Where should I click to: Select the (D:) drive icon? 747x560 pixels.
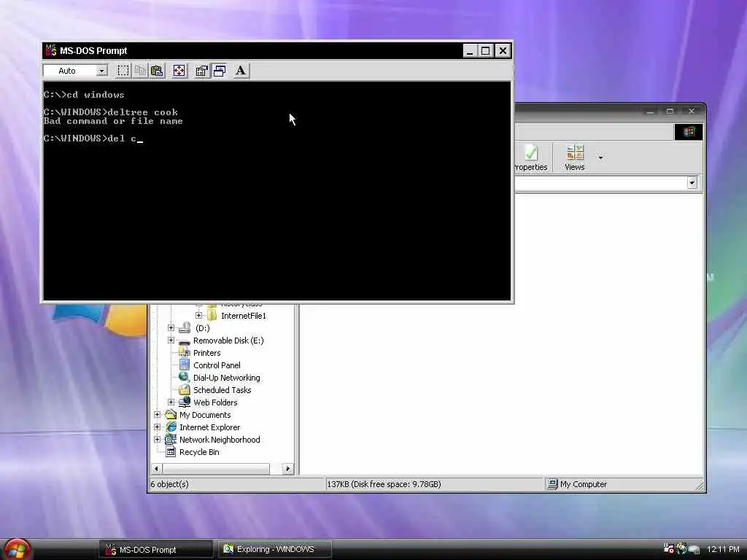[185, 328]
